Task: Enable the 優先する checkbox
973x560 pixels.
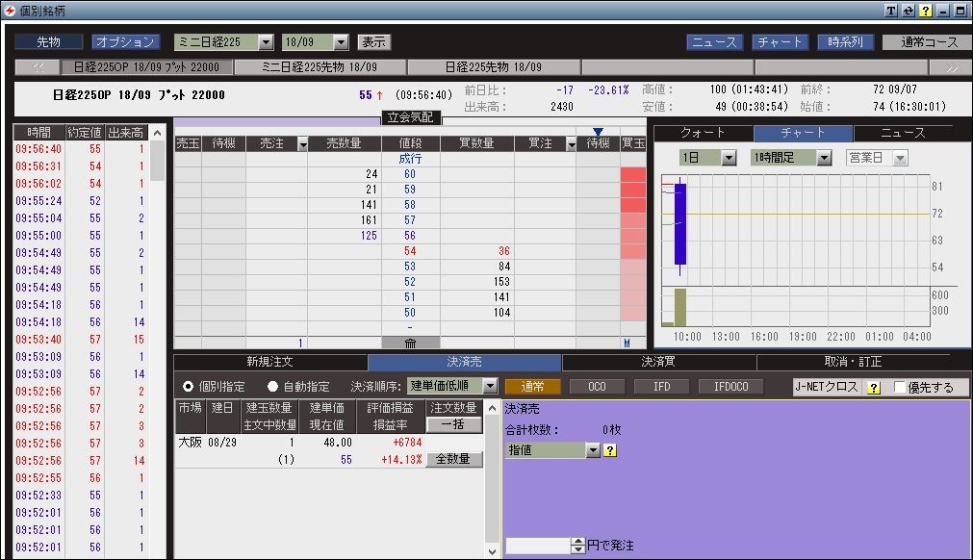Action: (x=899, y=387)
